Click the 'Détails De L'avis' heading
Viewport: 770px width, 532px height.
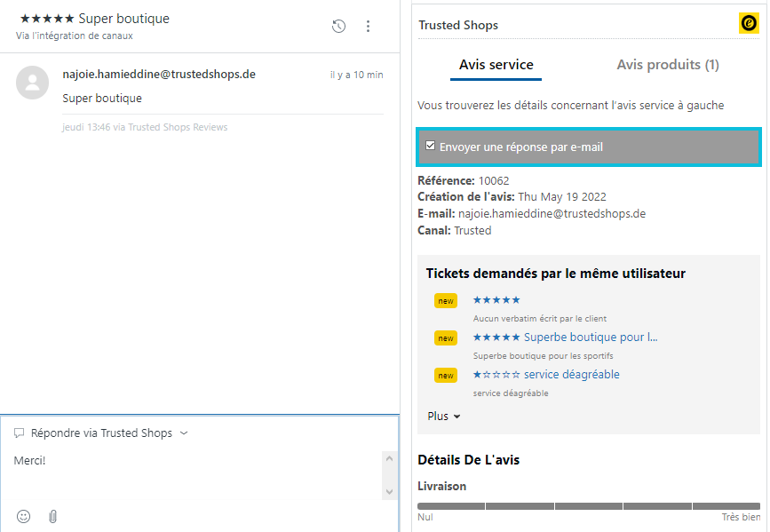pos(468,460)
